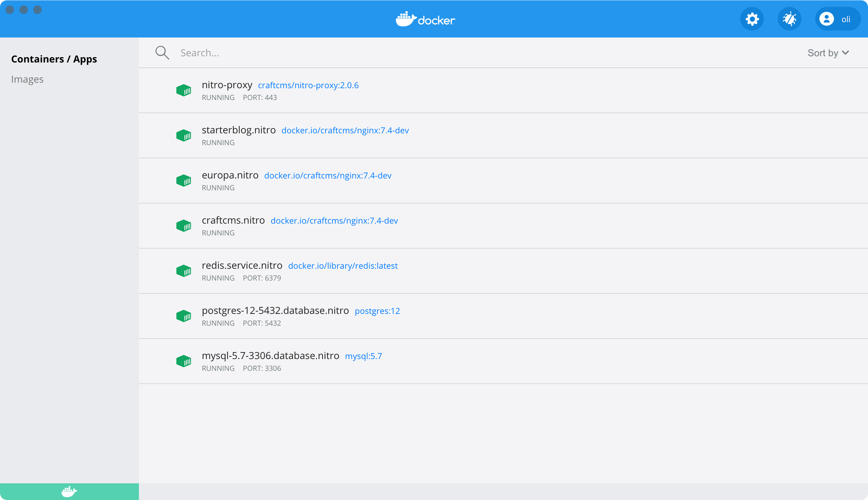Open starterblog.nitro's nginx:7.4-dev image link
This screenshot has width=868, height=500.
pyautogui.click(x=345, y=131)
